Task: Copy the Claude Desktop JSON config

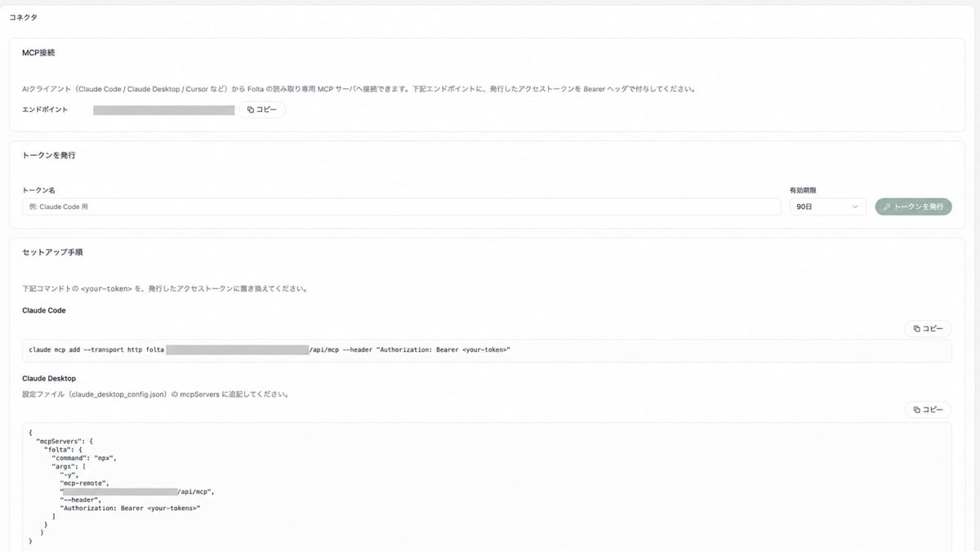Action: (x=928, y=409)
